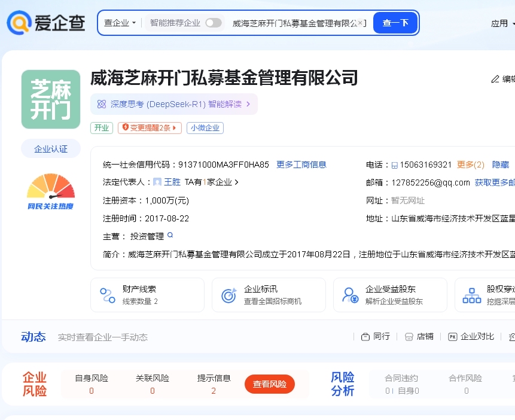Click the DeepSeek atom icon
Viewport: 515px width, 420px height.
pos(102,104)
